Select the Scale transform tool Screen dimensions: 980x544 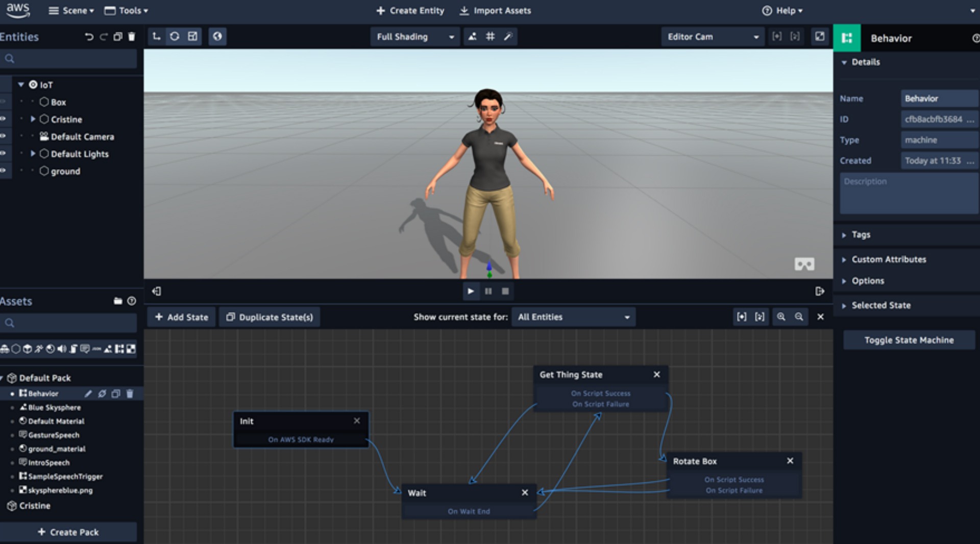click(x=192, y=36)
